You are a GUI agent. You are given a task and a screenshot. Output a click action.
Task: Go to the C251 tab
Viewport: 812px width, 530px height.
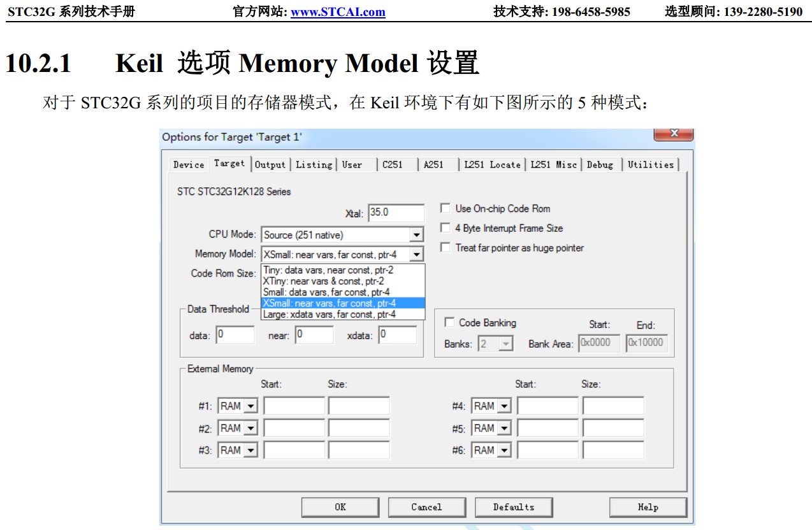click(x=393, y=164)
